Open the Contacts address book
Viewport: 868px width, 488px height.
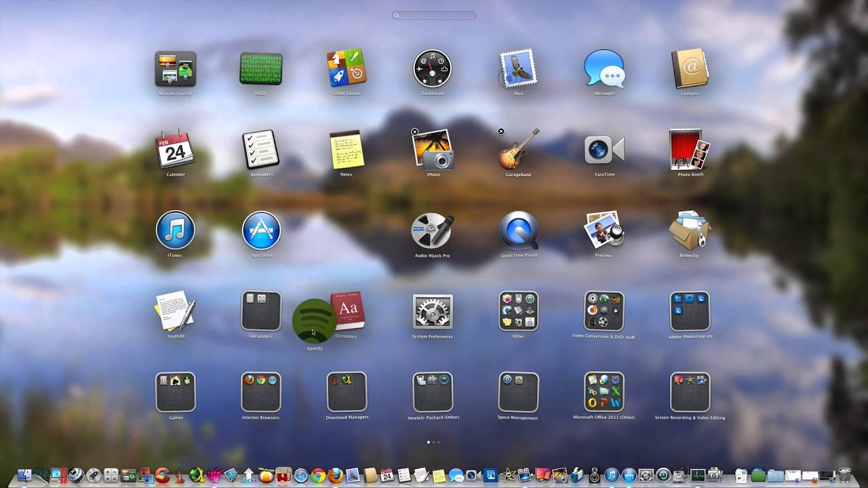pos(690,68)
